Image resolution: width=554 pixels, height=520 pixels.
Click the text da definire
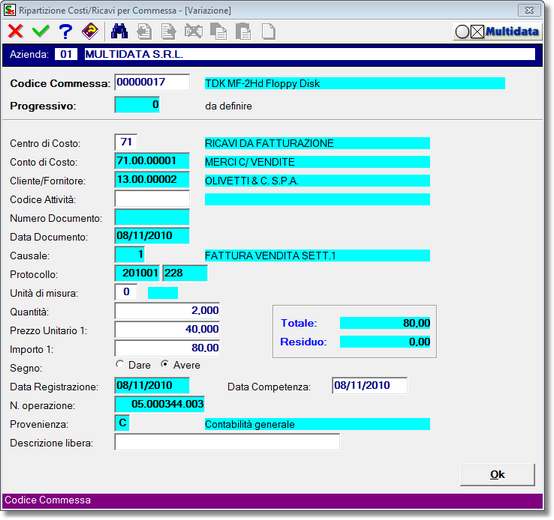tap(229, 106)
